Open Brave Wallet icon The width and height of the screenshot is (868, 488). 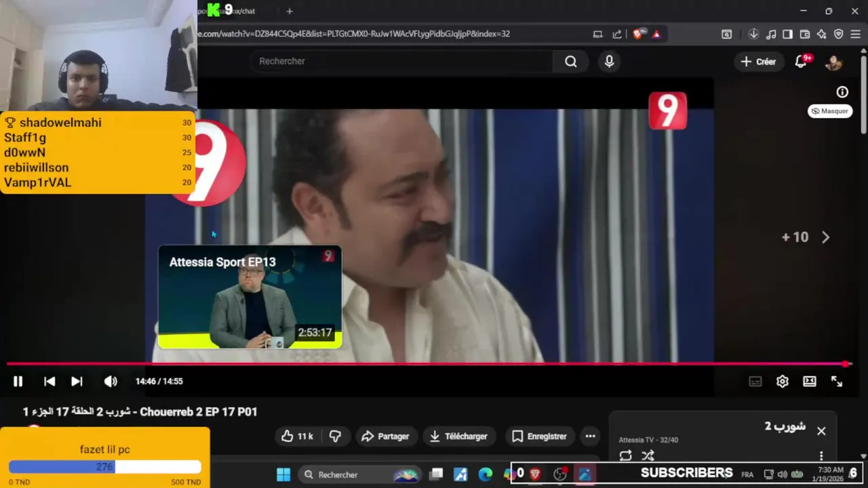805,34
